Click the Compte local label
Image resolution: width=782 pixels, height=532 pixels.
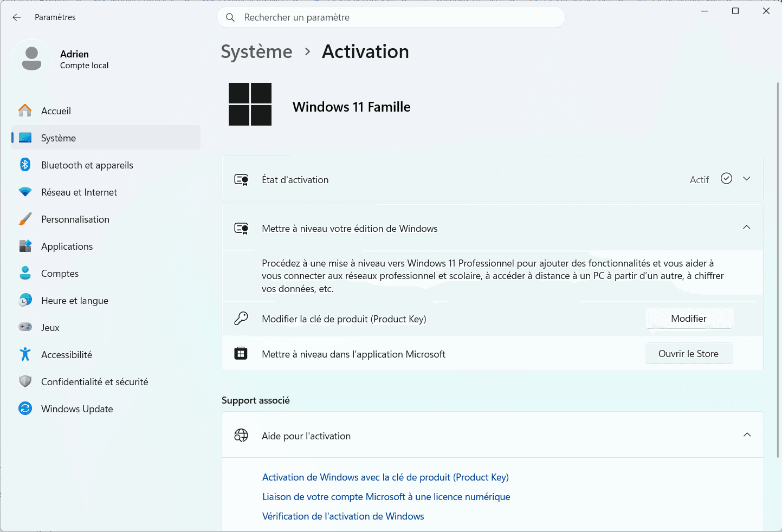tap(84, 66)
